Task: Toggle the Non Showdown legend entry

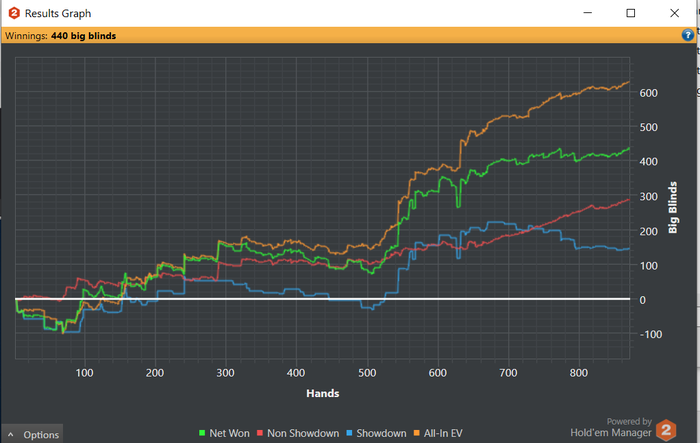Action: 298,433
